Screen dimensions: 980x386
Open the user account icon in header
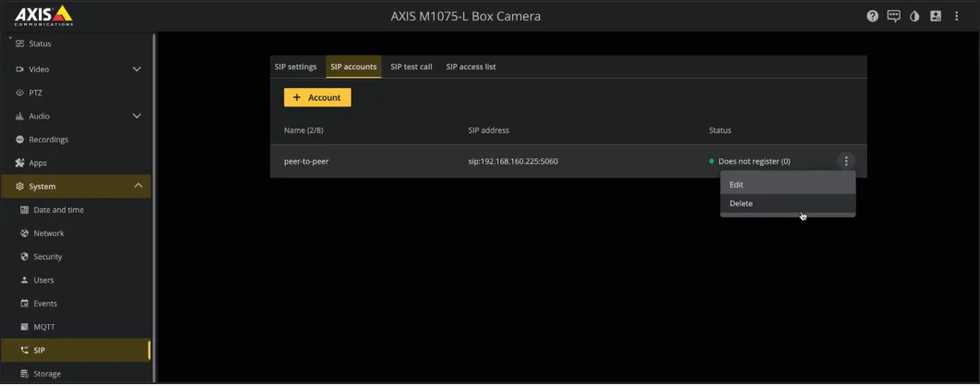coord(936,17)
